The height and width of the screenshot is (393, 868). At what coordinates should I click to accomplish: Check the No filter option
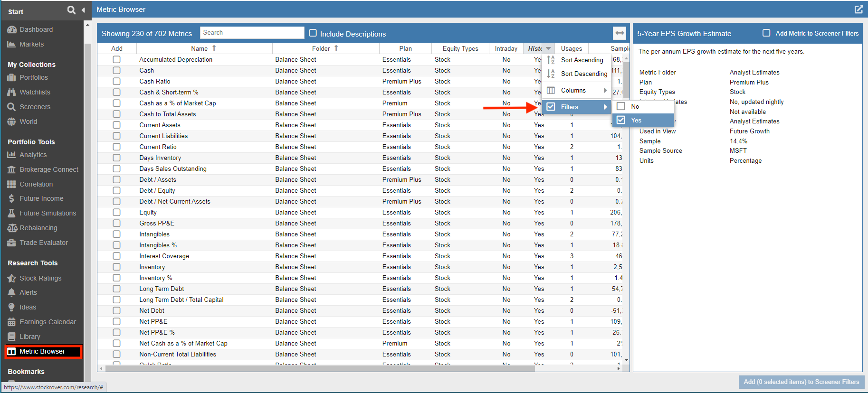point(621,106)
